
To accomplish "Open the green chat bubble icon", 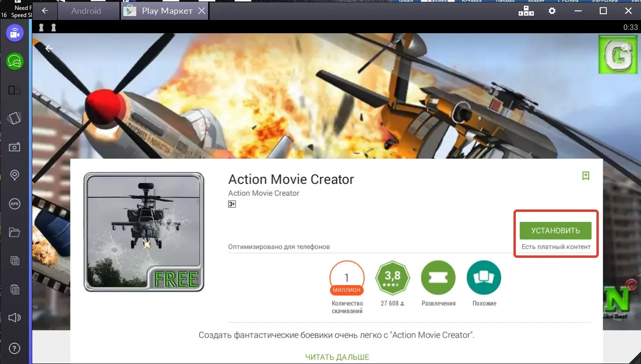I will coord(15,62).
